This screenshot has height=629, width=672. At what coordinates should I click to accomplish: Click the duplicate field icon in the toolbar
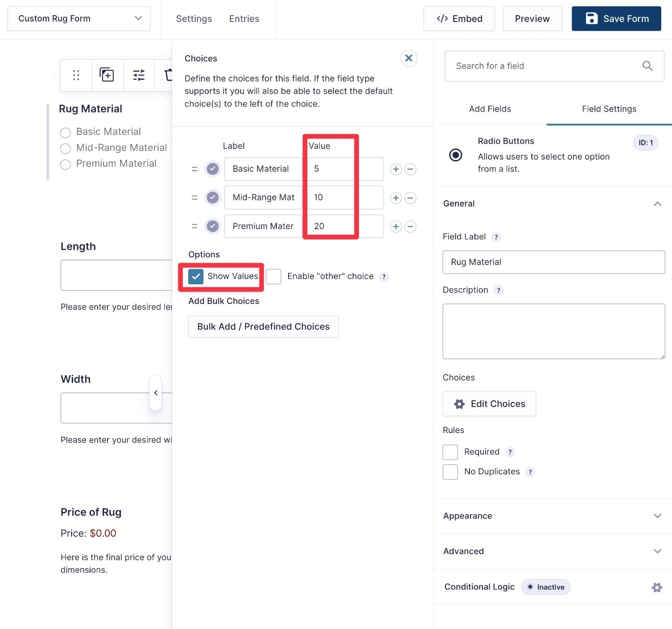coord(107,75)
